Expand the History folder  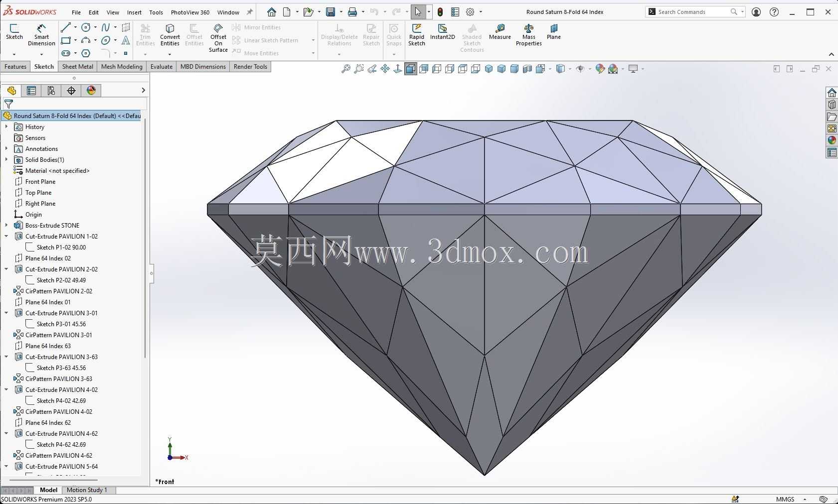click(x=6, y=127)
